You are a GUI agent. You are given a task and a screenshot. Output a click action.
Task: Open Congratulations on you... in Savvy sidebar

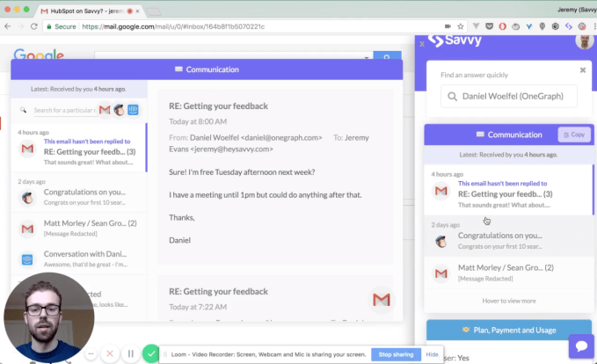[509, 236]
